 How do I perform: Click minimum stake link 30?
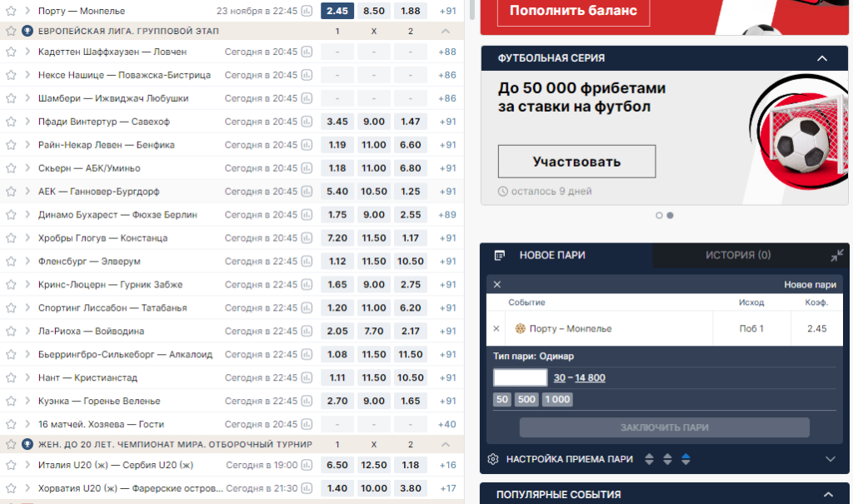pos(559,377)
